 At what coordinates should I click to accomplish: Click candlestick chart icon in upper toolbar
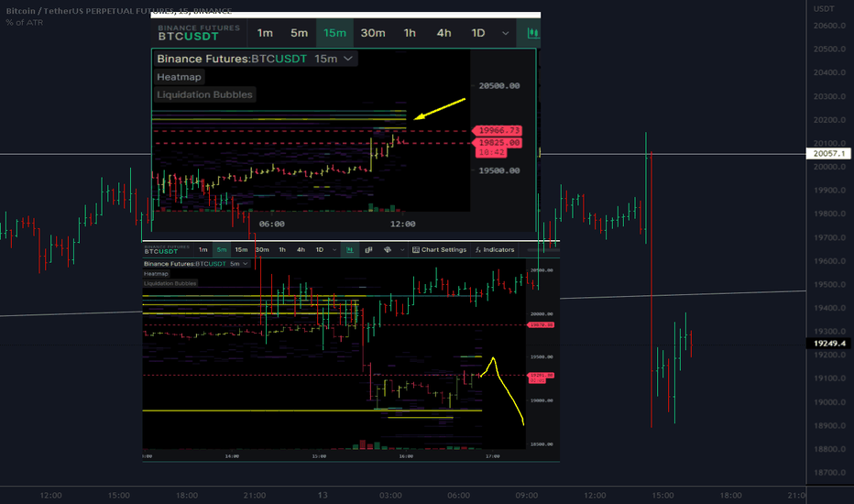(x=532, y=33)
